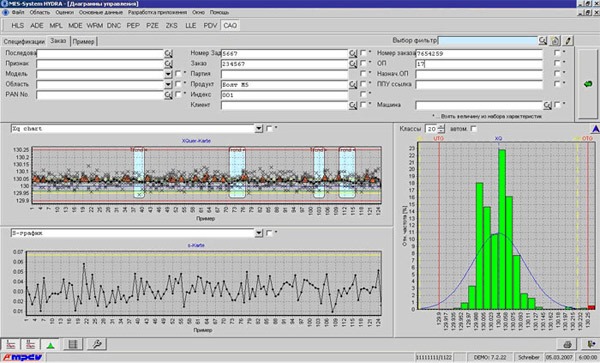Increase the Классы spinner value
Screen dimensions: 600x363
point(441,127)
